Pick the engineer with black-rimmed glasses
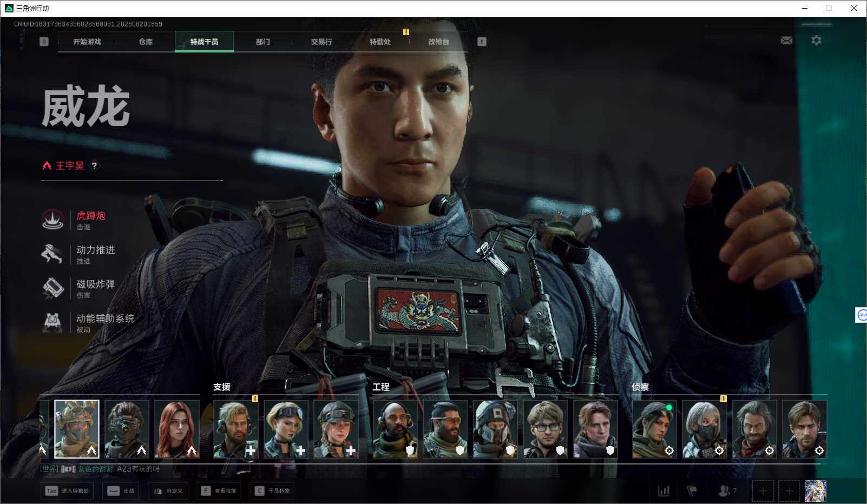 click(x=546, y=429)
